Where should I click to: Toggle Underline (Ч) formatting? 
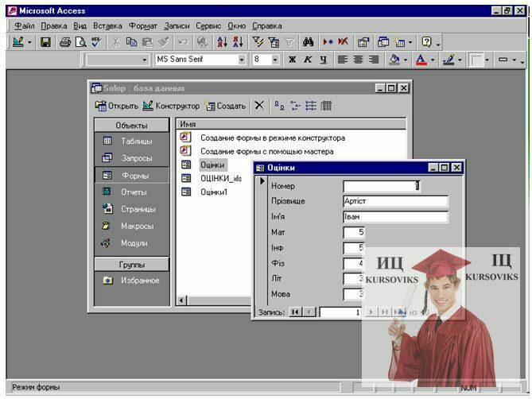coord(324,60)
